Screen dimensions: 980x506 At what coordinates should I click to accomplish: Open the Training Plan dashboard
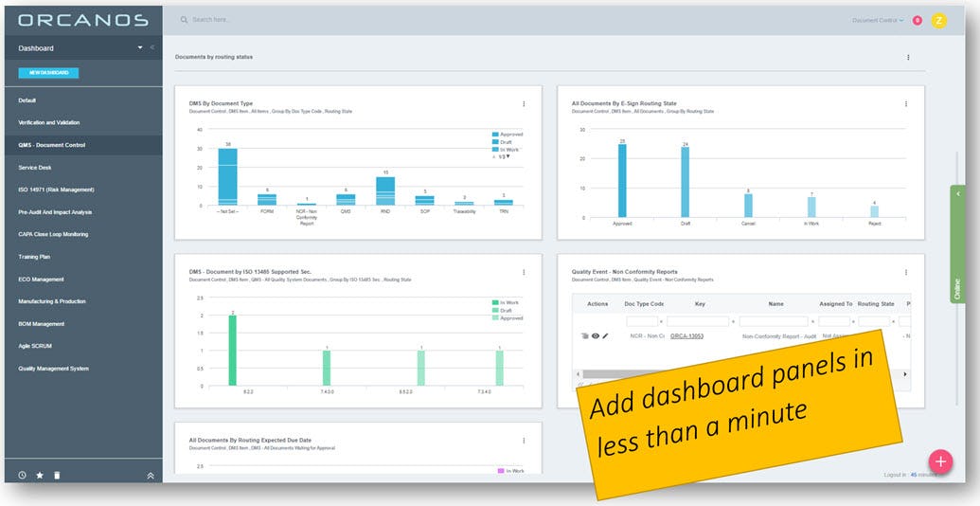[x=34, y=257]
